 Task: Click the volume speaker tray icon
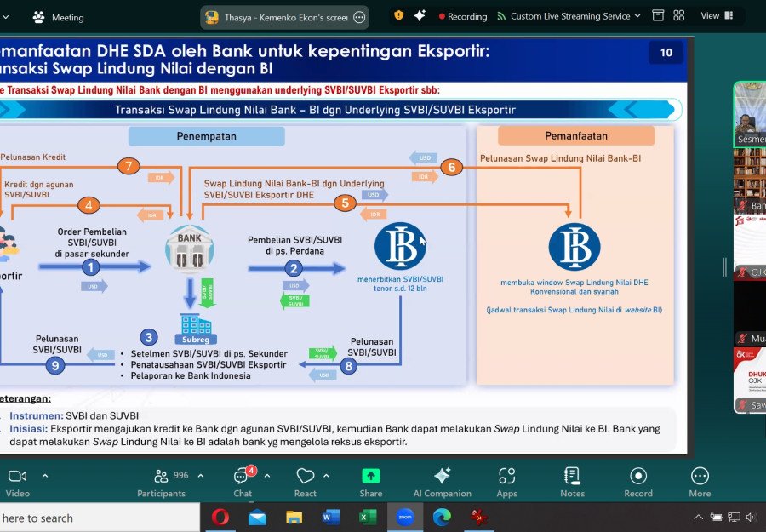coord(752,518)
